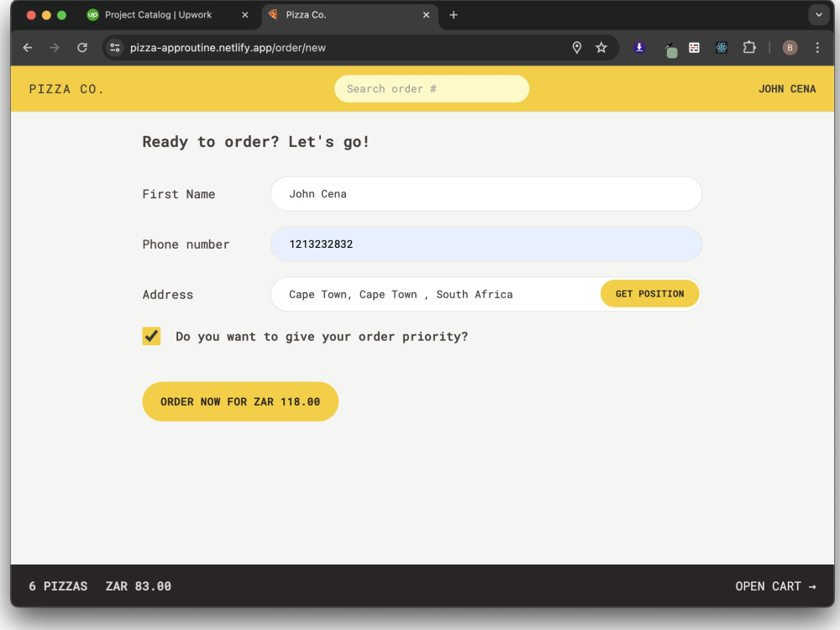Click the Phone number input field
The height and width of the screenshot is (630, 840).
pos(486,244)
